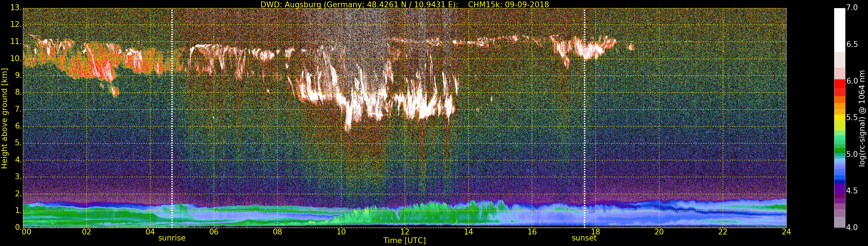Screen dimensions: 868x246
Task: Click colorbar scale value '4.0'
Action: coord(852,227)
